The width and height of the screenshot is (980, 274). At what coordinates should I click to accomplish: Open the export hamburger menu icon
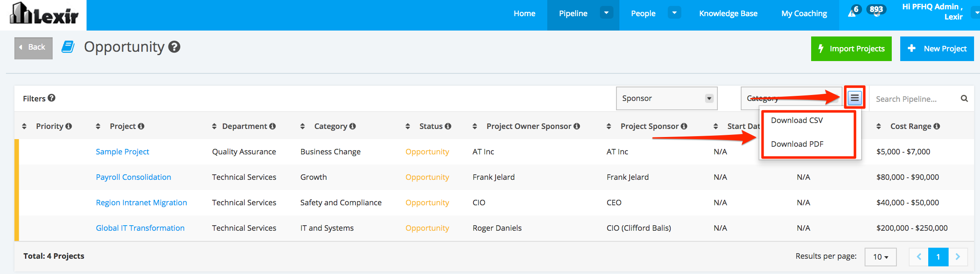pos(854,98)
